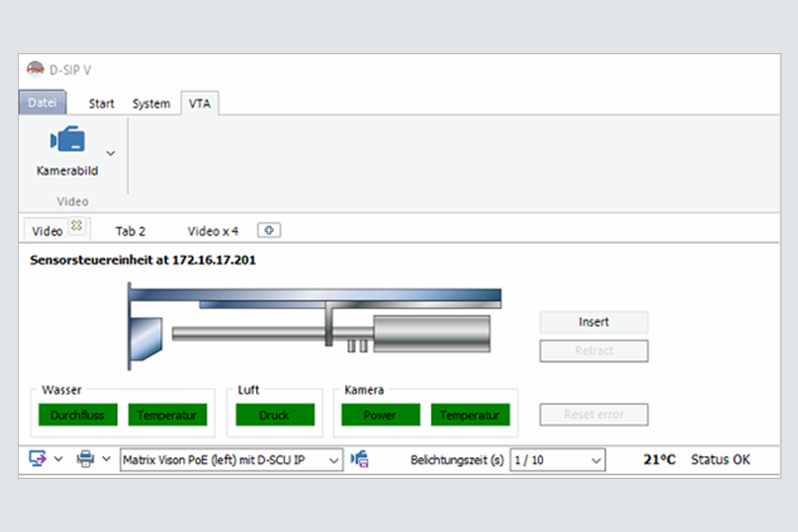Click the monitor connection icon in status bar
The width and height of the screenshot is (798, 532).
coord(37,459)
